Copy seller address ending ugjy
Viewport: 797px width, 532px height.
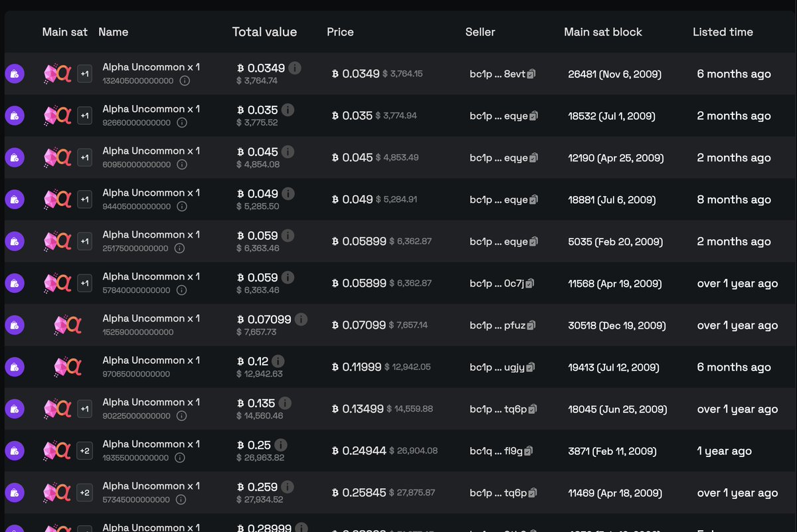point(530,367)
